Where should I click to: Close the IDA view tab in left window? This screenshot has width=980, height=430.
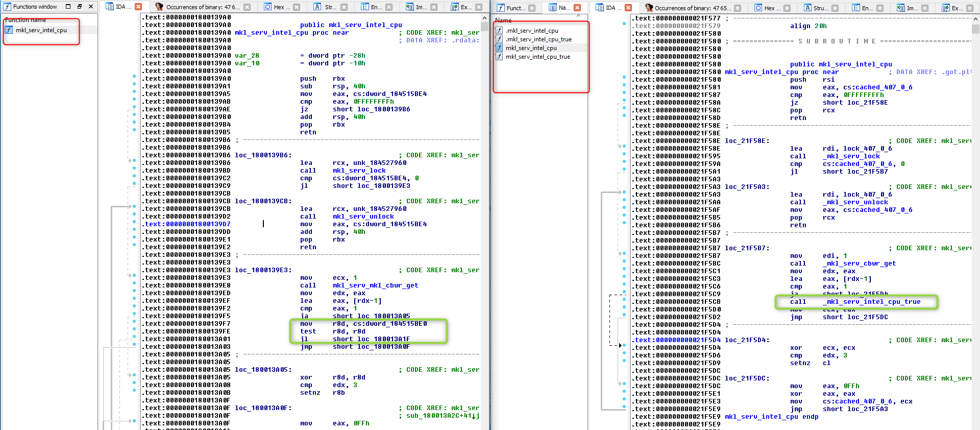(x=138, y=7)
